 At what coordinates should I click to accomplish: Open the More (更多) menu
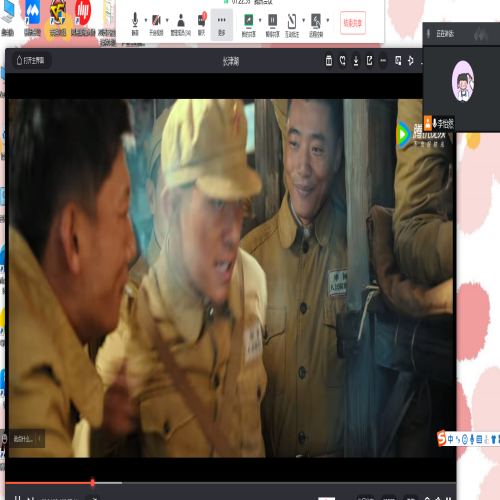click(x=222, y=25)
